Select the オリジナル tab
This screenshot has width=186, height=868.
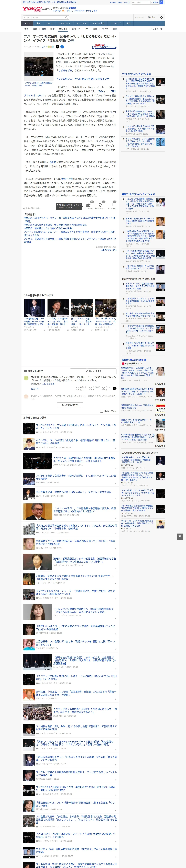81,23
